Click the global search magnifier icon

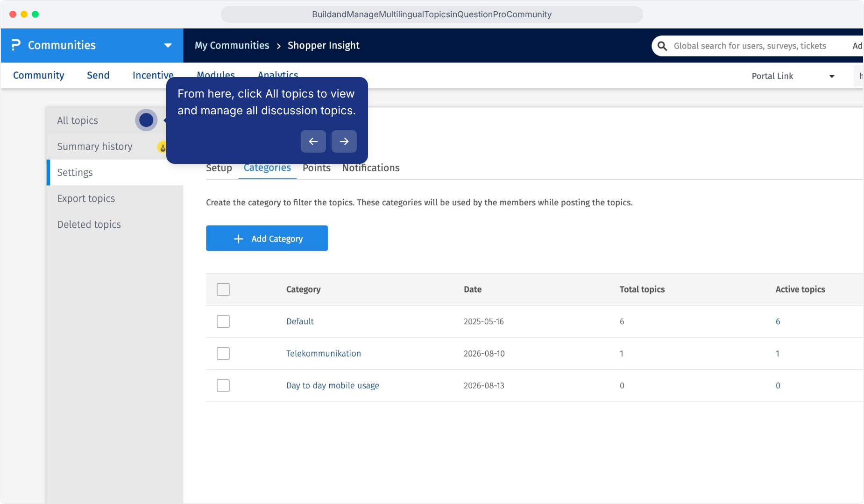[662, 46]
